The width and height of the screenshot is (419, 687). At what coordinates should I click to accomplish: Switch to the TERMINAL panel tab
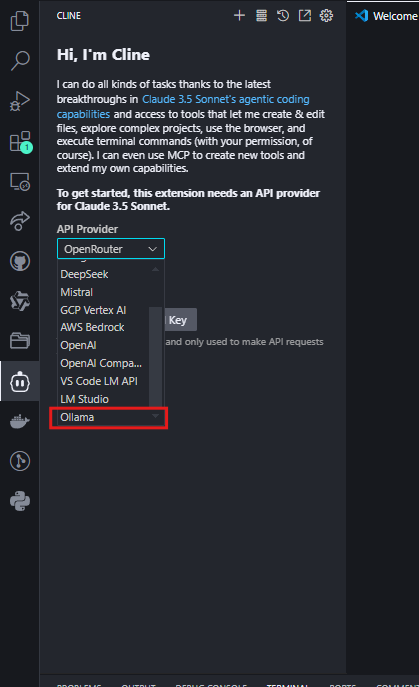pos(287,684)
